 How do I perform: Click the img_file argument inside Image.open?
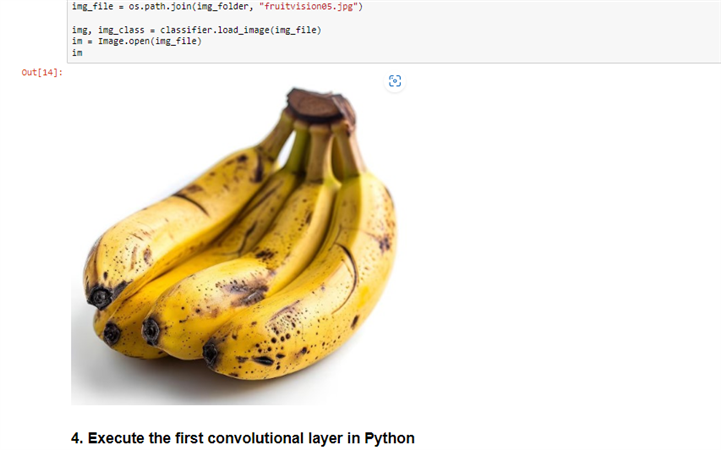pyautogui.click(x=176, y=41)
